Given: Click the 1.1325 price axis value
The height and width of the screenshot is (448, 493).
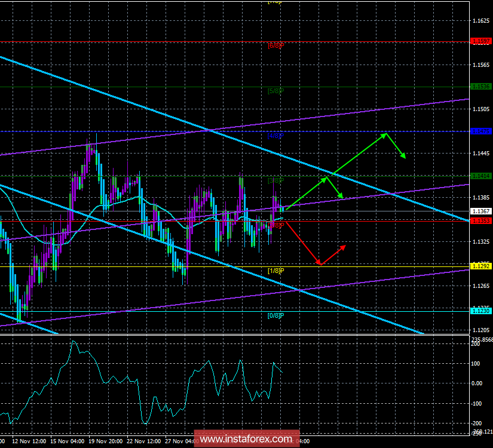Looking at the screenshot, I should (481, 242).
